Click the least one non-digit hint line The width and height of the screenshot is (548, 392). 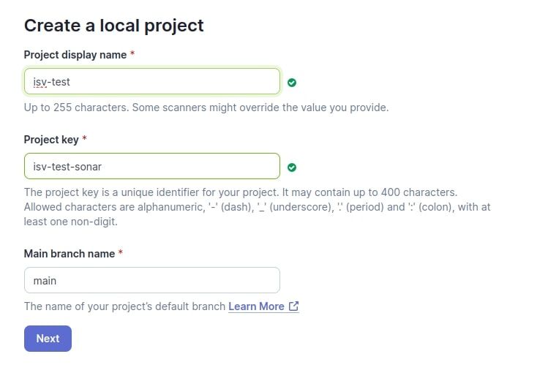(x=70, y=222)
